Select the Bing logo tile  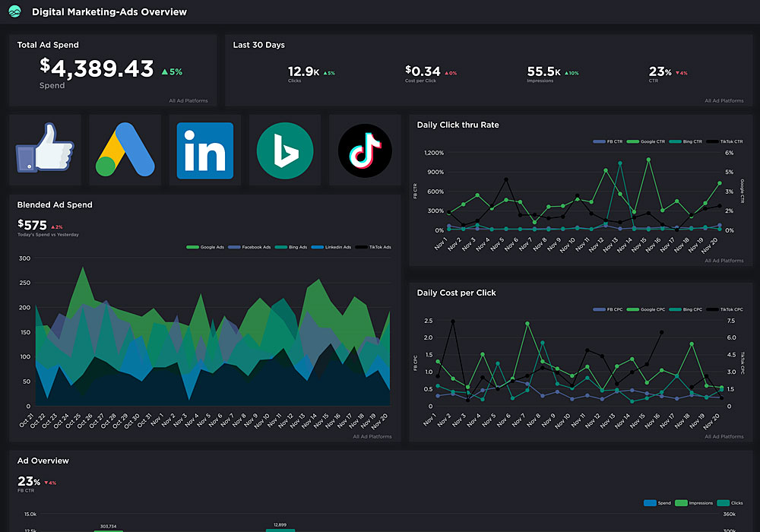[x=285, y=150]
